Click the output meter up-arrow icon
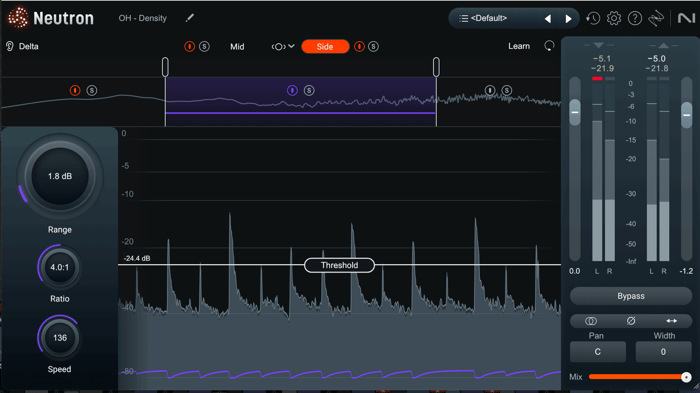The image size is (700, 393). point(663,45)
